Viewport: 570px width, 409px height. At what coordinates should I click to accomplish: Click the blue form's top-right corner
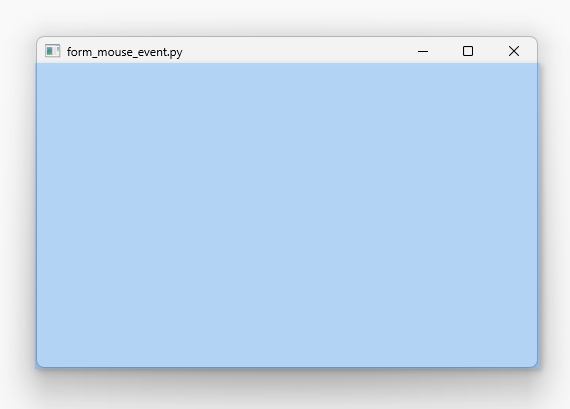click(x=536, y=64)
